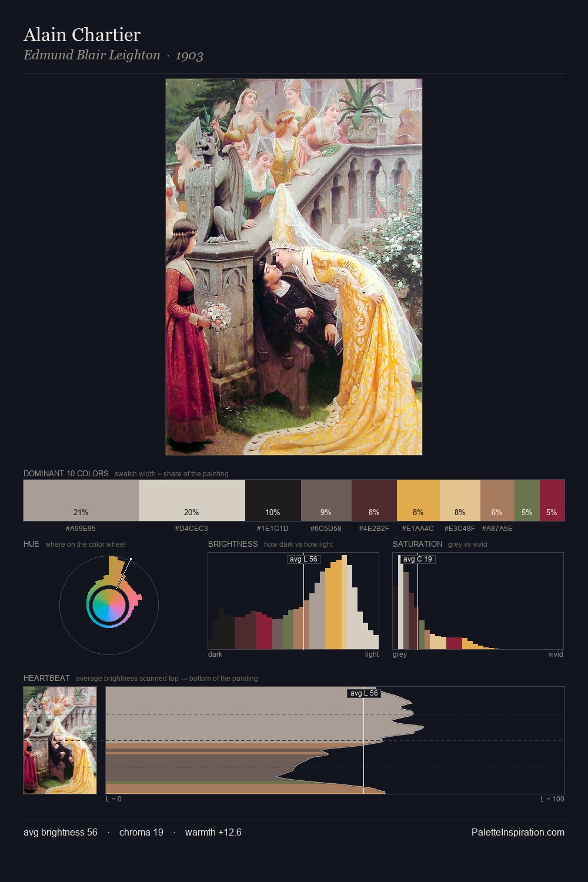This screenshot has width=588, height=882.
Task: Visit the PaletteInspiration.com link
Action: (x=518, y=832)
